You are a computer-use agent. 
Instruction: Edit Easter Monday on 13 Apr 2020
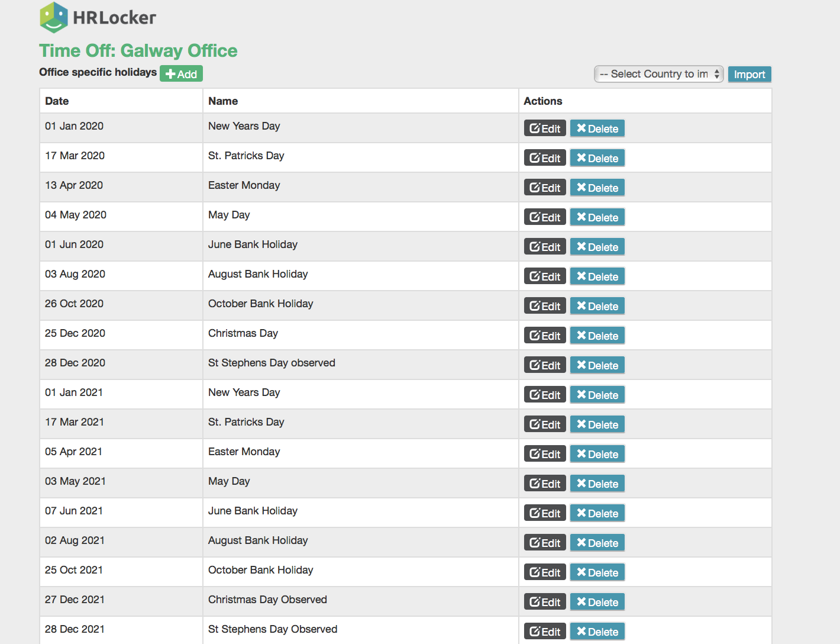[545, 188]
